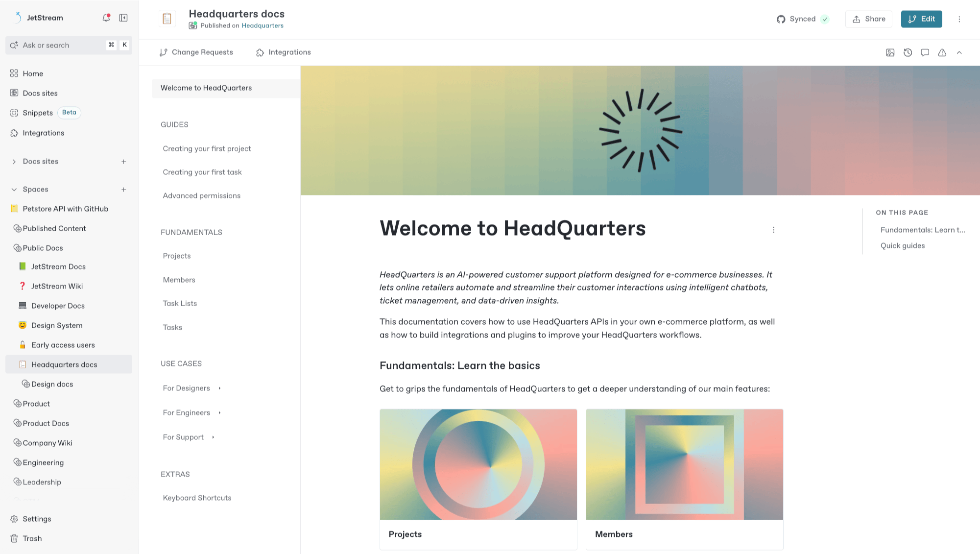The width and height of the screenshot is (980, 554).
Task: Click the sidebar toggle icon
Action: pos(123,18)
